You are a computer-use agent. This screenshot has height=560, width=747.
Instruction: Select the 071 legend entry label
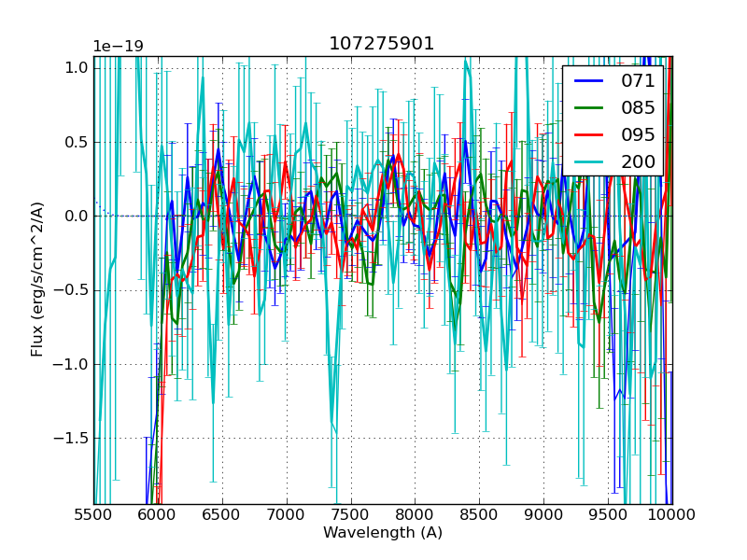click(x=638, y=81)
